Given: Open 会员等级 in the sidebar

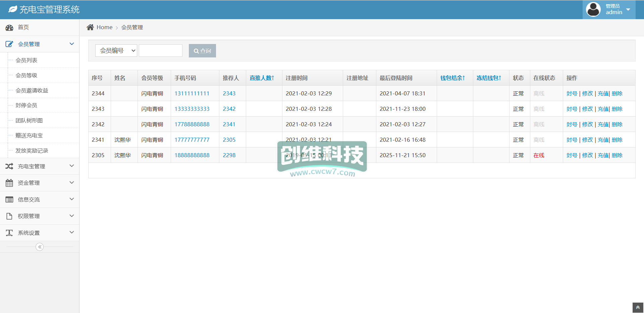Looking at the screenshot, I should point(26,76).
